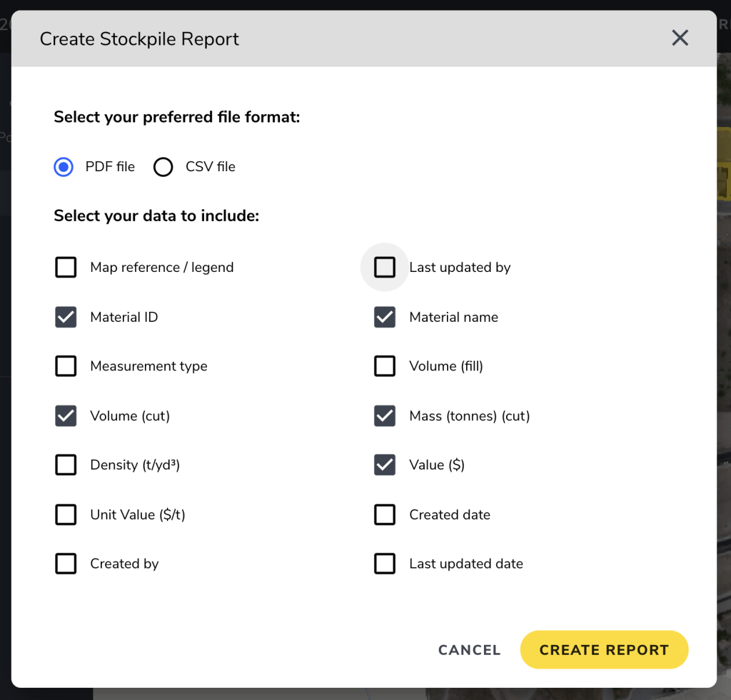The image size is (731, 700).
Task: Tick the Measurement type checkbox
Action: tap(66, 366)
